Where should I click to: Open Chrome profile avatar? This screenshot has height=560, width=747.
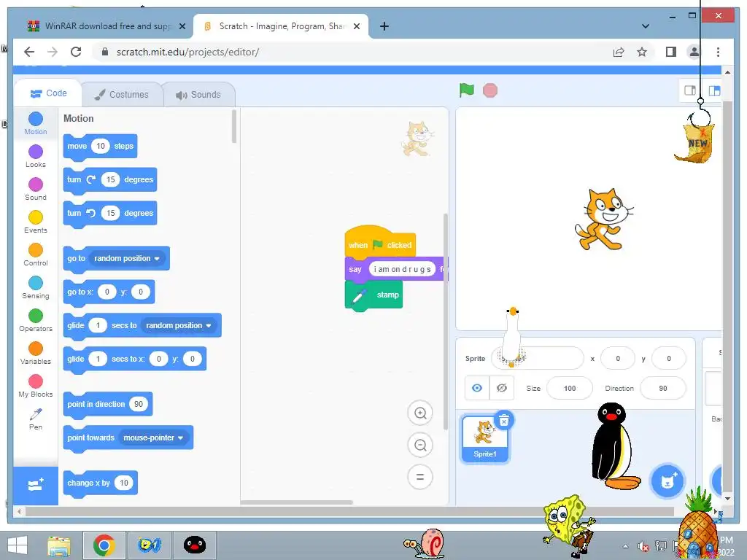[694, 52]
